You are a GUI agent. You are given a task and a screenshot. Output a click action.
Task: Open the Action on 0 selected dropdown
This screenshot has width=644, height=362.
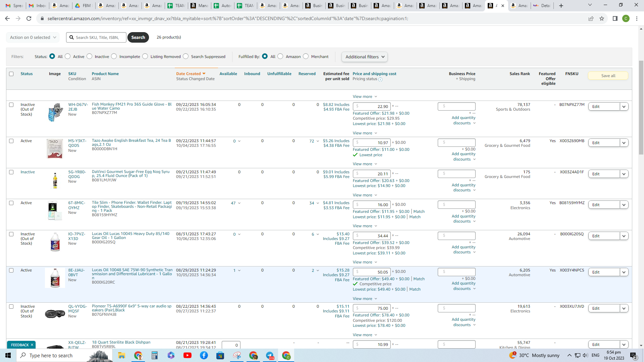(x=33, y=37)
